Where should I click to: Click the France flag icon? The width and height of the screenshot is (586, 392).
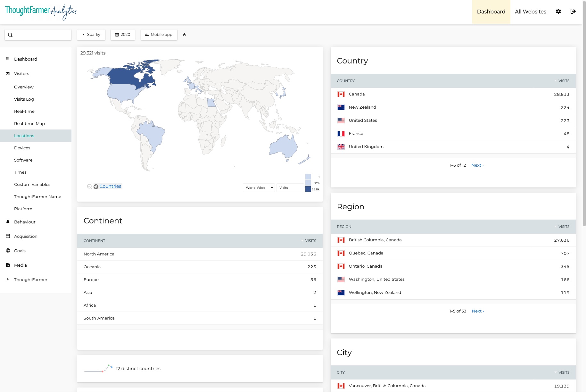pos(341,134)
